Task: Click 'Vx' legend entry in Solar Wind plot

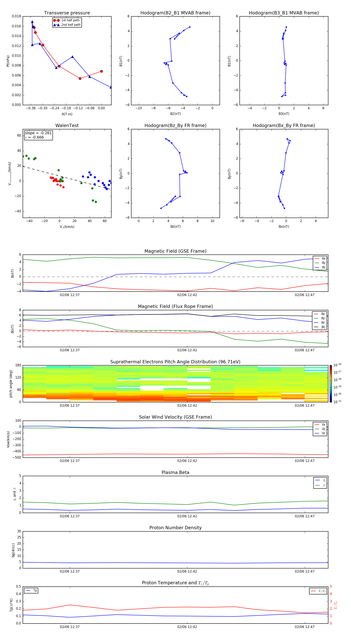Action: pyautogui.click(x=320, y=424)
